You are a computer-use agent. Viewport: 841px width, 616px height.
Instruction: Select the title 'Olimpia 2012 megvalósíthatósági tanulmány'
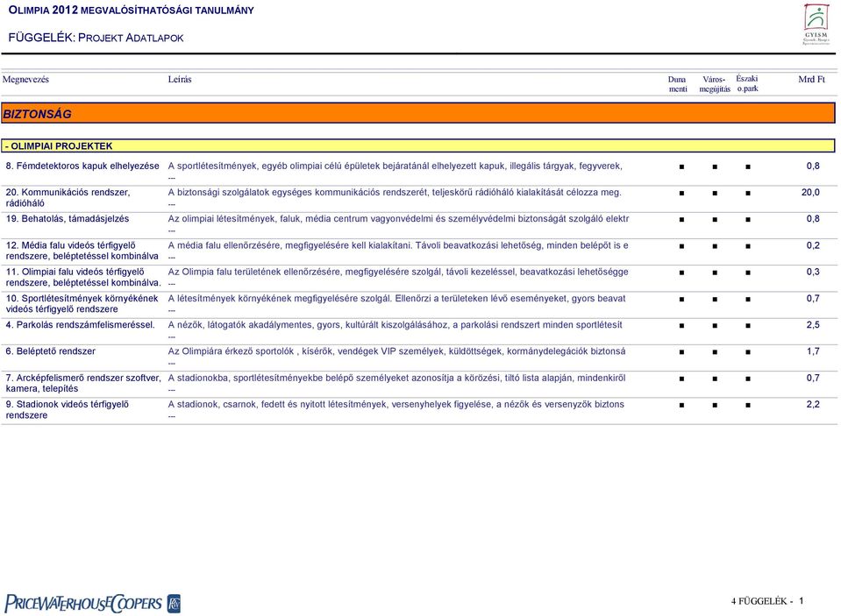point(132,11)
